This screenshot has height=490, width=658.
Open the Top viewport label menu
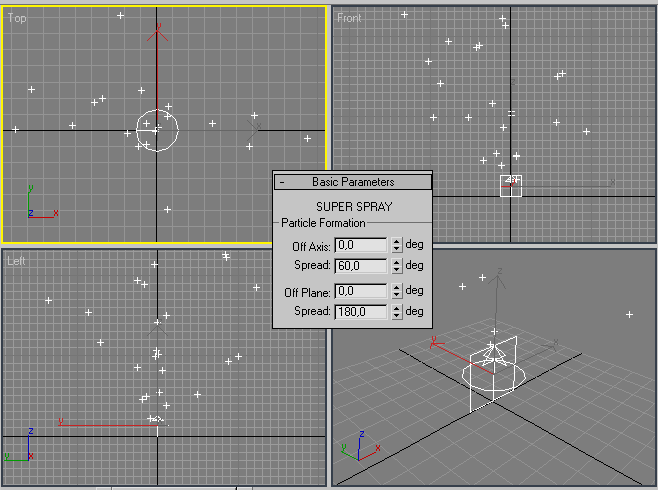click(18, 18)
